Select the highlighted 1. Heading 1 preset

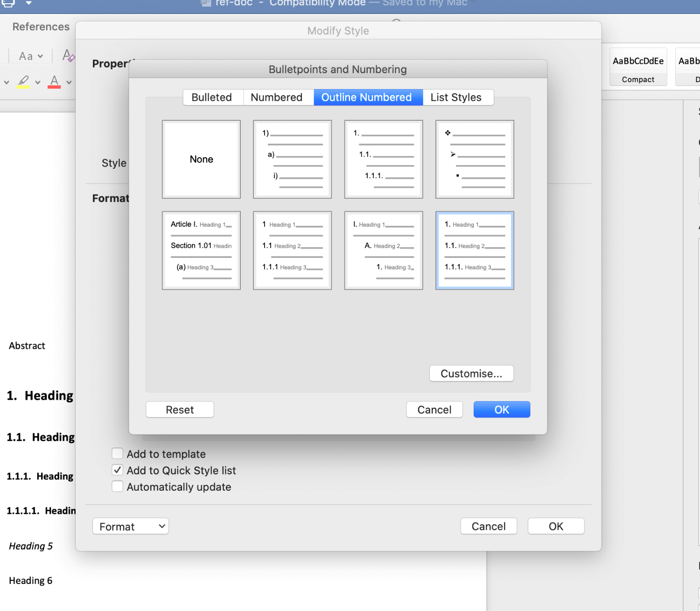pos(475,250)
